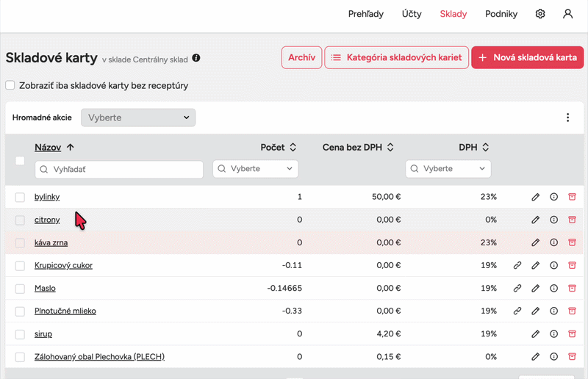Edit the sirup stock card
Image resolution: width=588 pixels, height=379 pixels.
(536, 334)
